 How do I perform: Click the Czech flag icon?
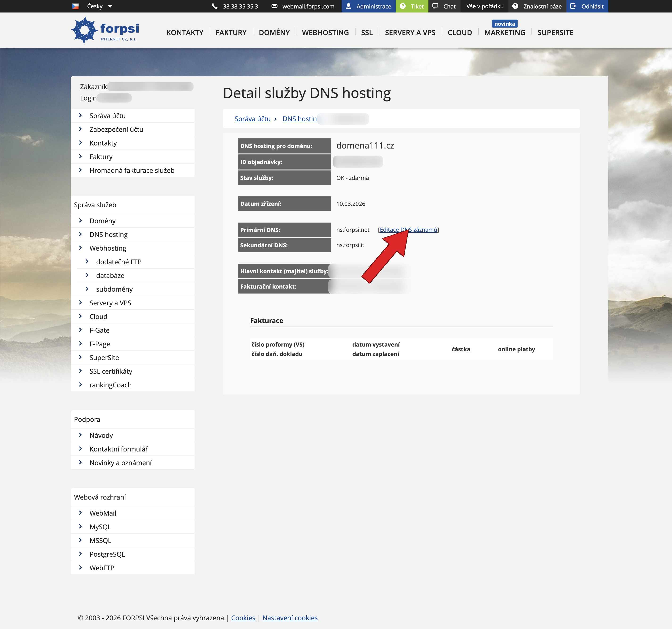tap(76, 6)
